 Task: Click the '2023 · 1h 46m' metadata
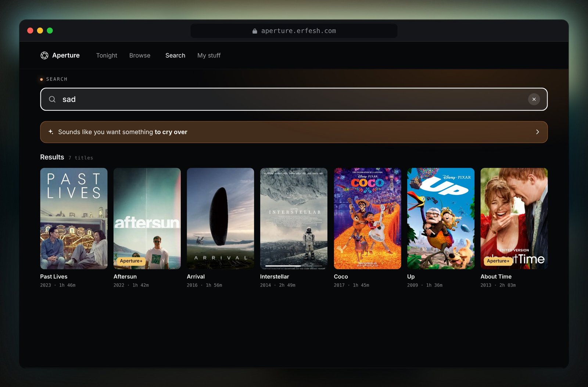[x=58, y=285]
